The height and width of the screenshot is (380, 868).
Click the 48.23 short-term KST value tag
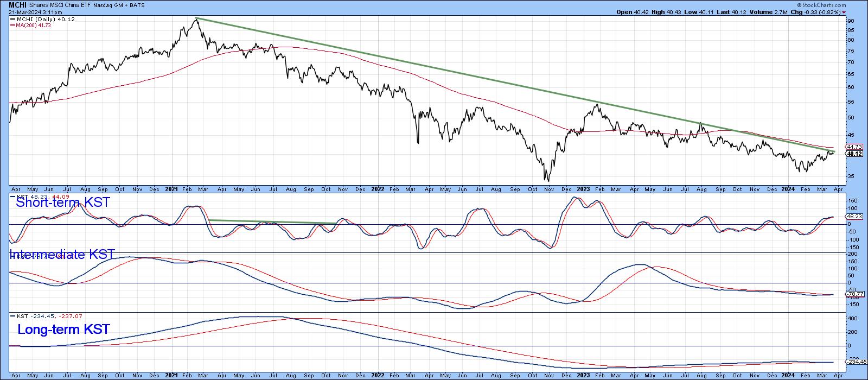pyautogui.click(x=854, y=216)
